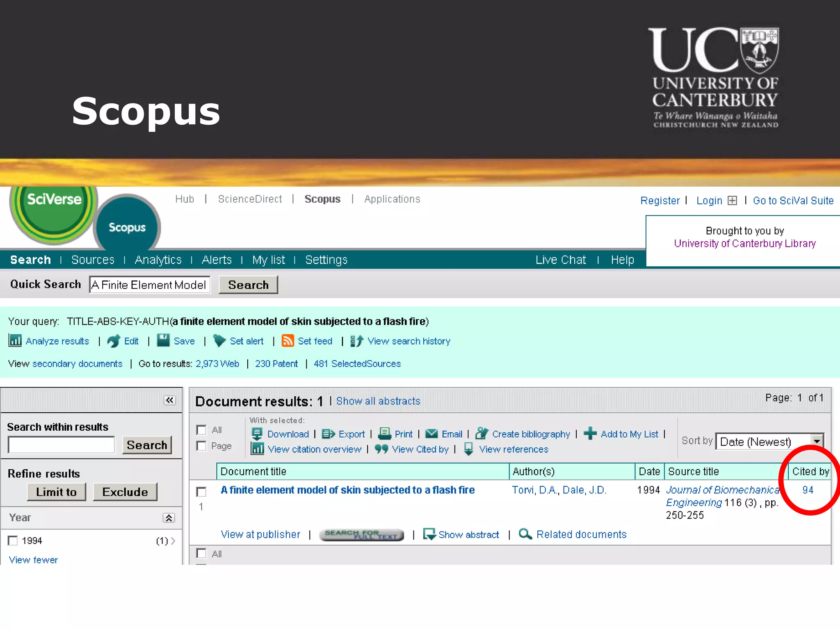Check the All checkbox below results
This screenshot has width=840, height=630.
pos(201,553)
